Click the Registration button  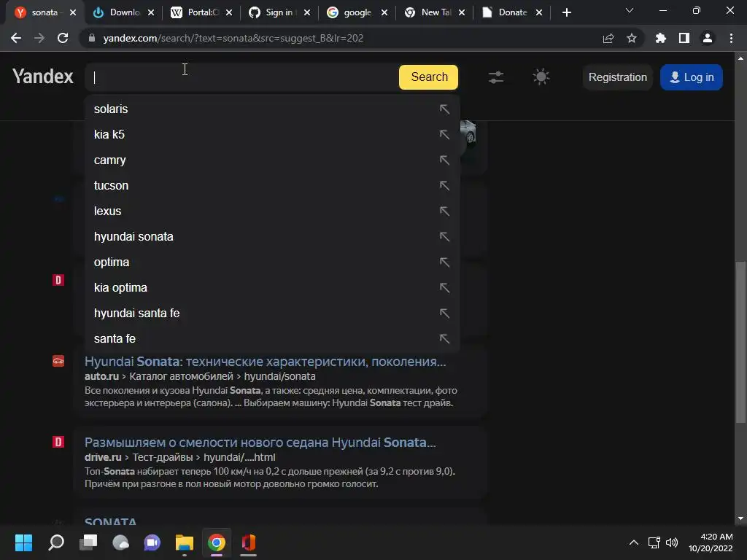[x=617, y=77]
